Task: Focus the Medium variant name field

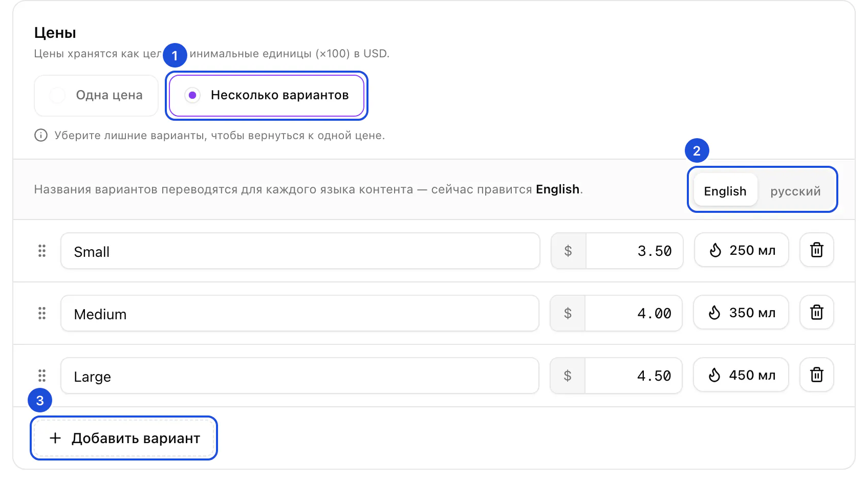Action: (x=300, y=313)
